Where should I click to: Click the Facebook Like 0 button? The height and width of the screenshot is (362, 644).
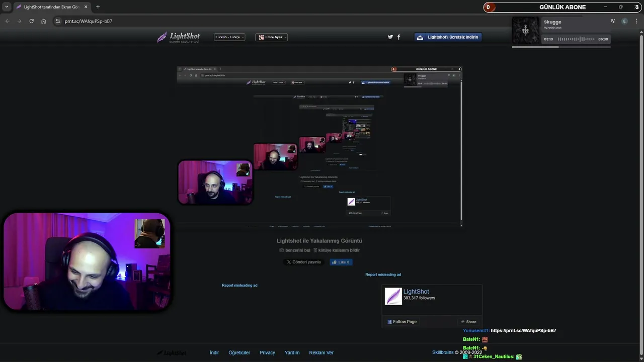pyautogui.click(x=341, y=262)
